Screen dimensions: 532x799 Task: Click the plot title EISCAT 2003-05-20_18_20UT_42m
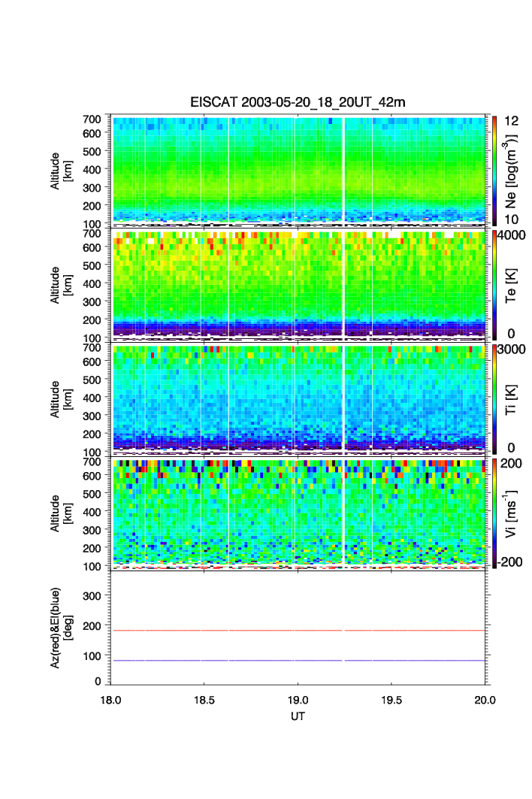tap(298, 102)
